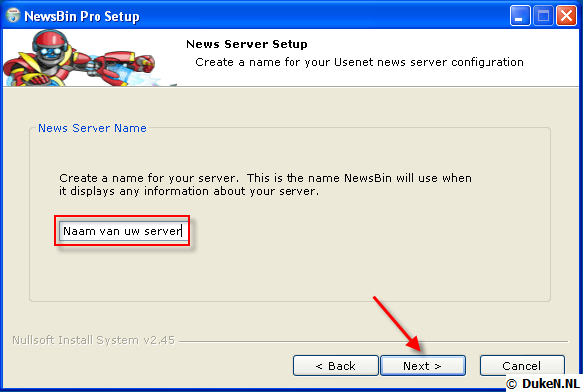Click the NewsBin Pro Setup title bar icon

point(13,15)
